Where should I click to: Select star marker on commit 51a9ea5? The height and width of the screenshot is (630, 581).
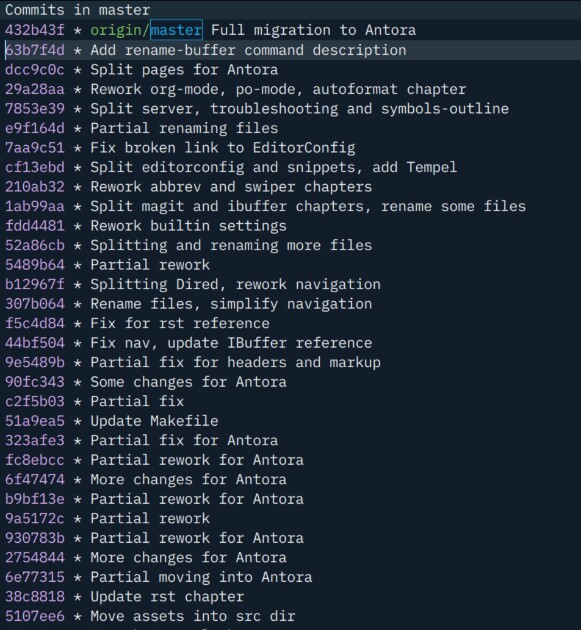click(x=77, y=421)
